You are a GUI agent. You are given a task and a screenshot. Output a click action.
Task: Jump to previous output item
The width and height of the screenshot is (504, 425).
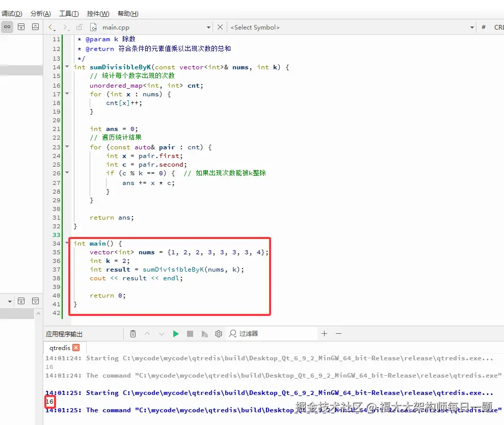point(147,334)
